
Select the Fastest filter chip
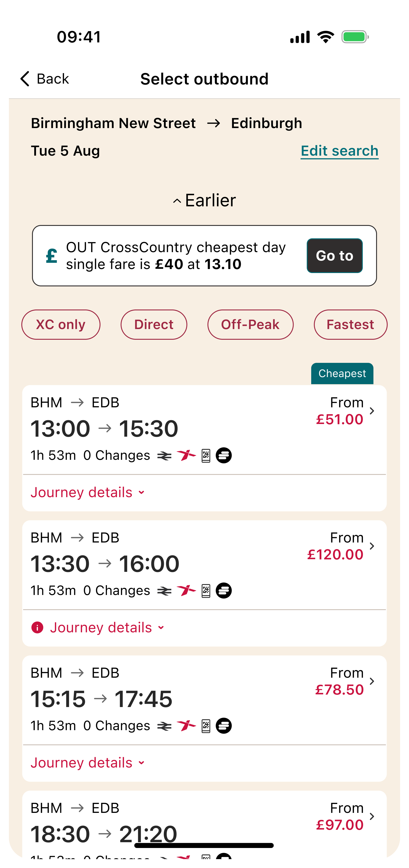click(x=350, y=324)
